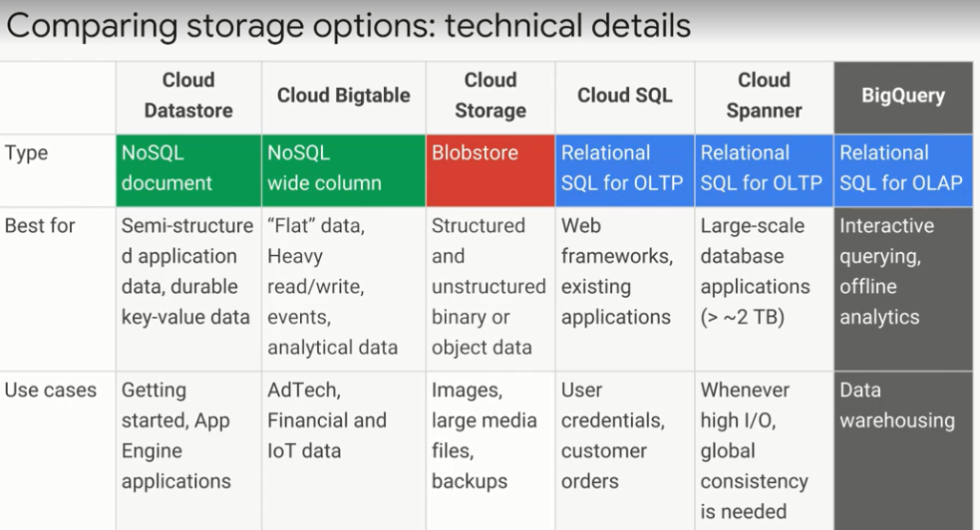Viewport: 980px width, 530px height.
Task: Select the Cloud Storage column header
Action: click(490, 96)
